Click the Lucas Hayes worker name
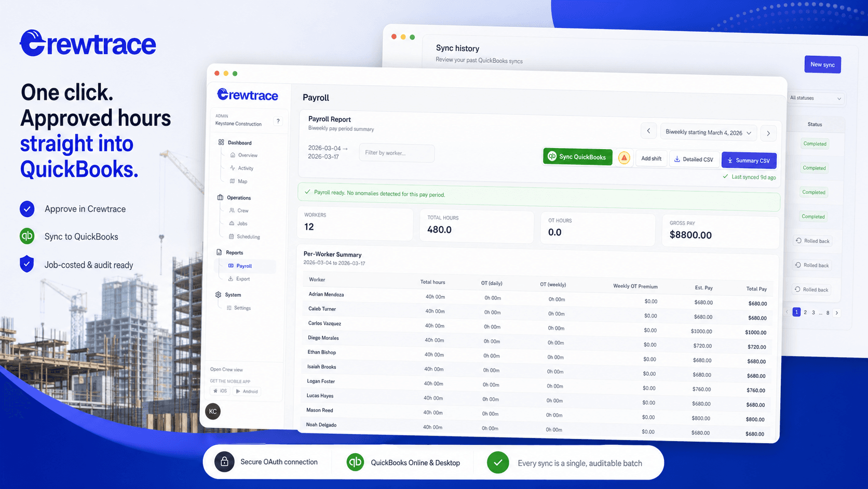Image resolution: width=868 pixels, height=489 pixels. (320, 396)
